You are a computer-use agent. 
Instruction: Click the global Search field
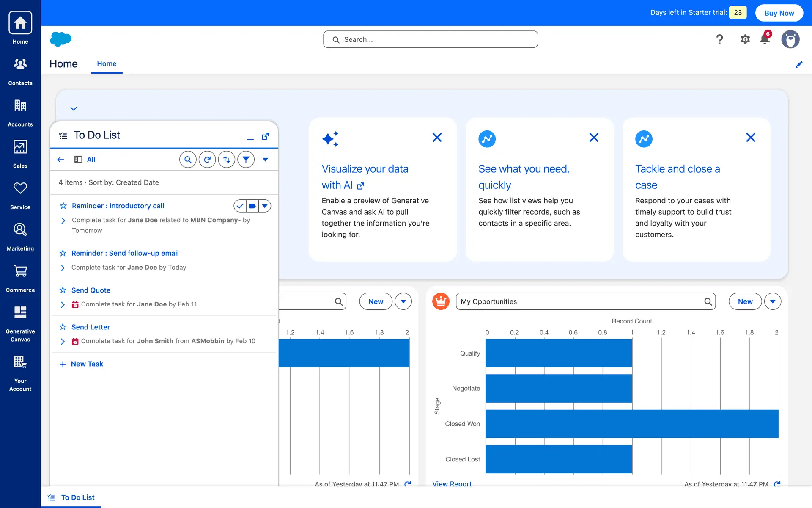tap(431, 39)
